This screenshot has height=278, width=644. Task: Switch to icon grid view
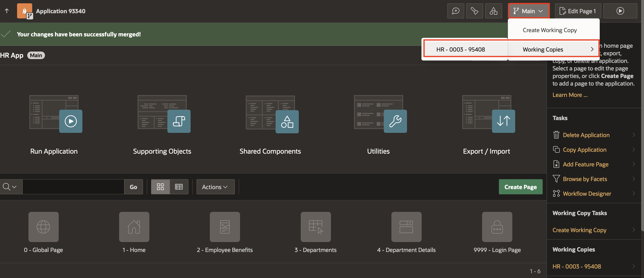pos(160,187)
